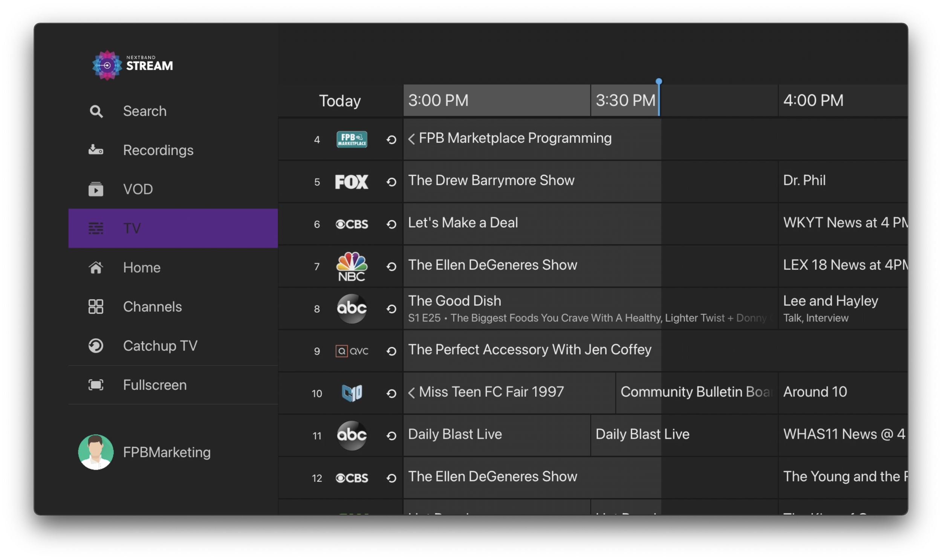Image resolution: width=942 pixels, height=560 pixels.
Task: Open the Channels grid icon
Action: click(96, 307)
